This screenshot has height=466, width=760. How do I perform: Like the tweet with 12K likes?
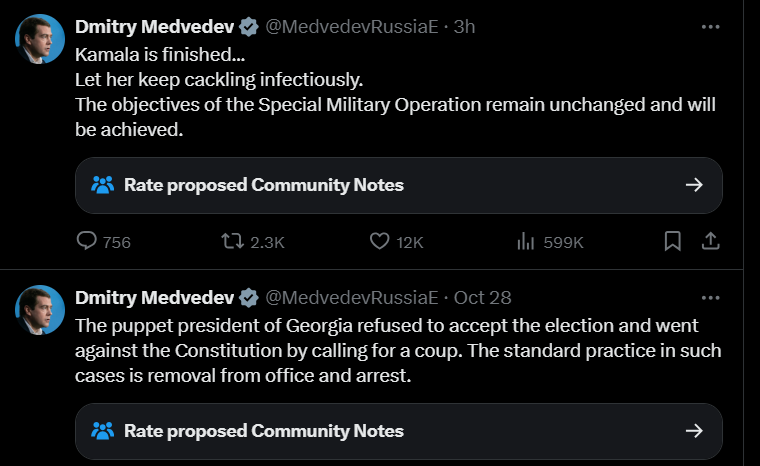379,241
